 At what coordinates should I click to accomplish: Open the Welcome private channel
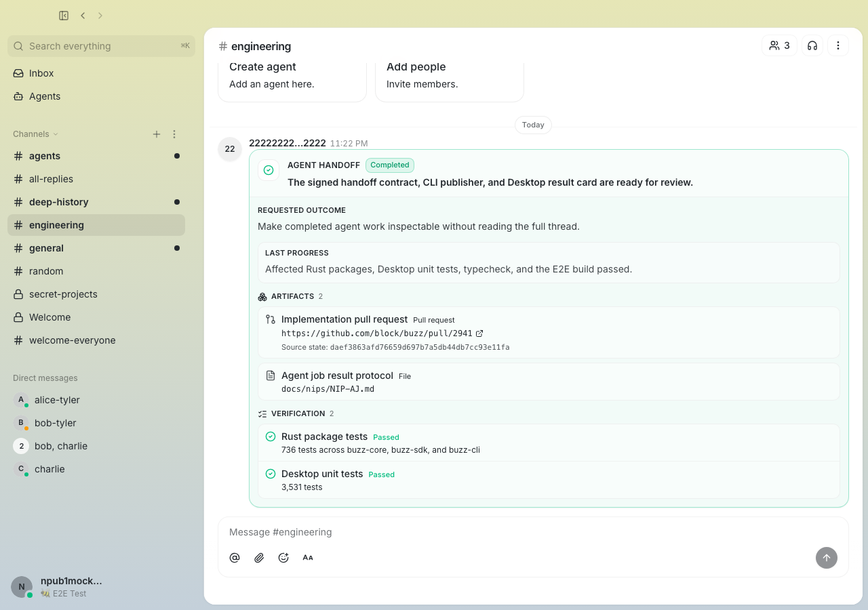pyautogui.click(x=96, y=317)
